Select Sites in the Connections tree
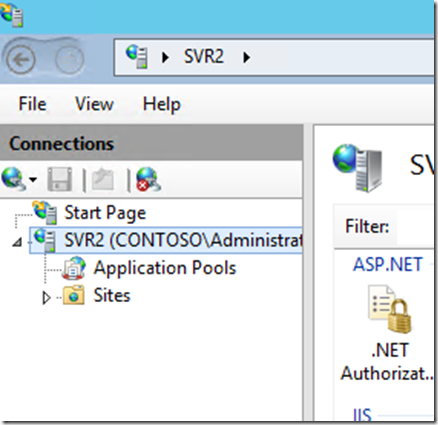Screen dimensions: 438x425 (112, 295)
